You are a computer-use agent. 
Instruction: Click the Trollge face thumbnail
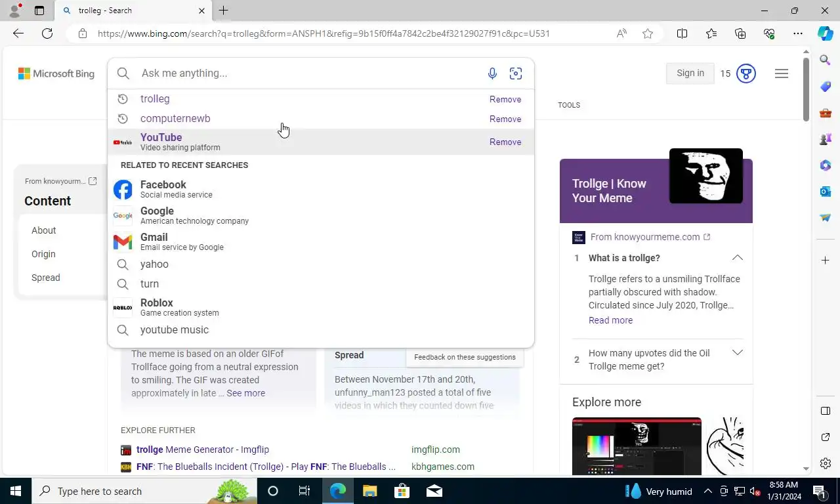coord(706,176)
